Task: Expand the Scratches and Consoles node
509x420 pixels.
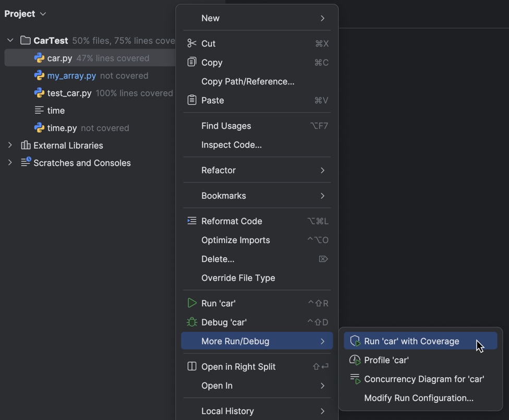Action: pos(9,163)
